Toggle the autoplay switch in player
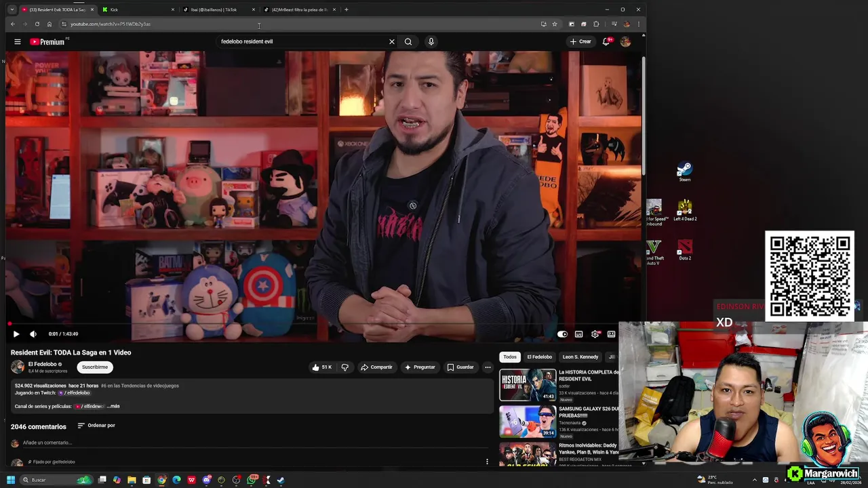The height and width of the screenshot is (488, 868). 562,334
